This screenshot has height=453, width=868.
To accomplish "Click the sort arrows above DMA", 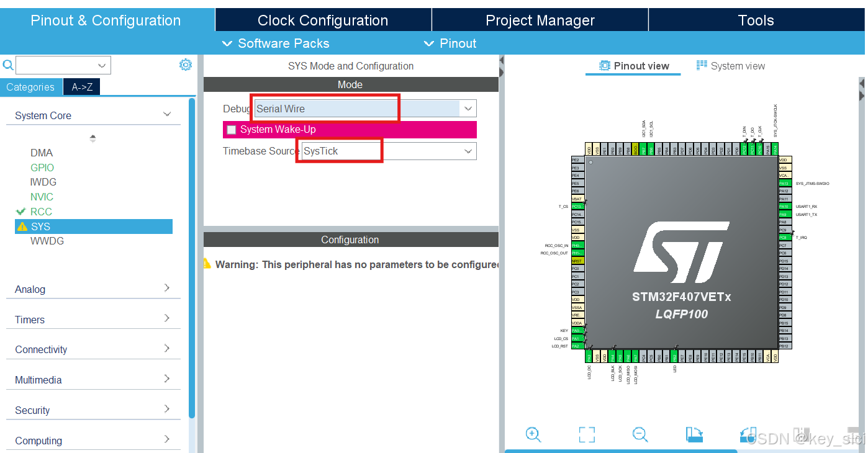I will point(93,138).
